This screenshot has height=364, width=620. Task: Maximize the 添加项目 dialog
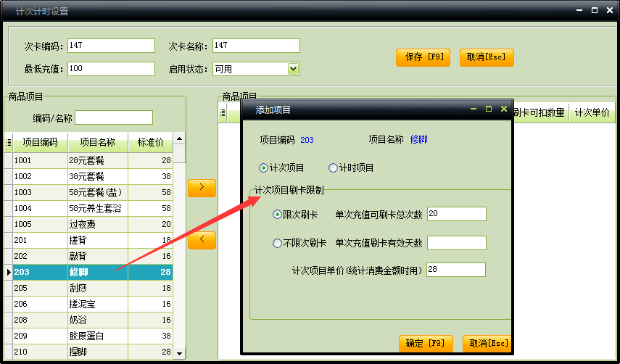click(x=489, y=109)
